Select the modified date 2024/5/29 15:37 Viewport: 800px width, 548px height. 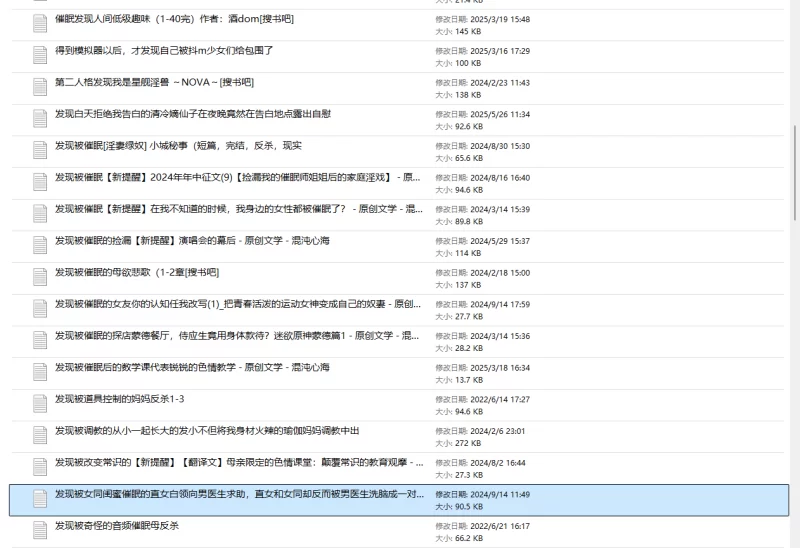point(483,241)
